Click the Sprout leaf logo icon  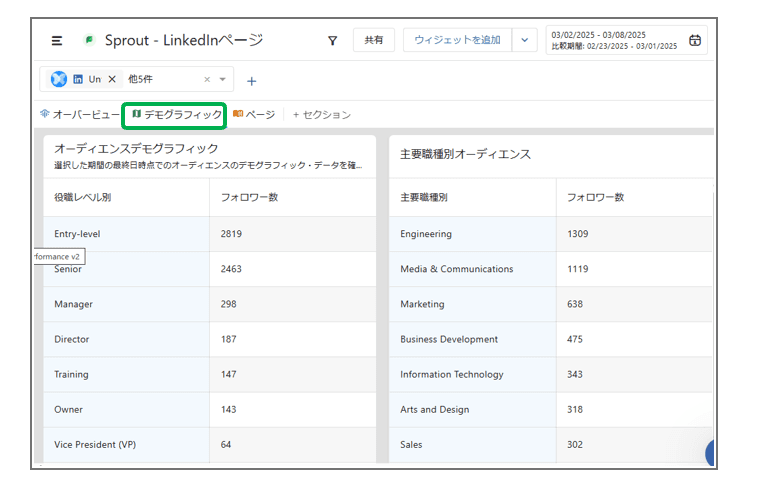[89, 40]
